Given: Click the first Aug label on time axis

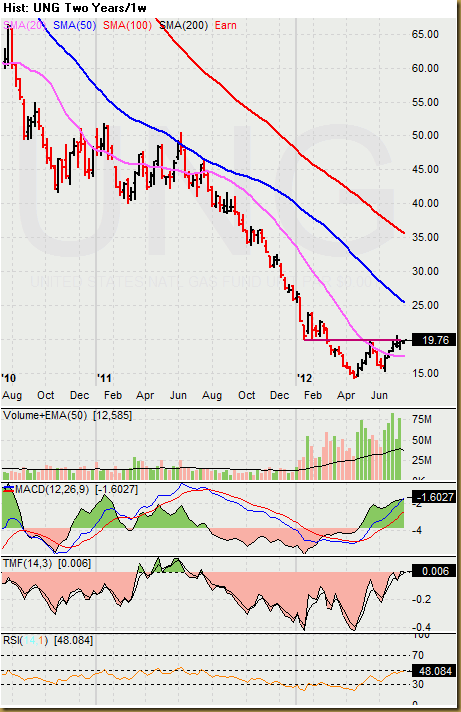Looking at the screenshot, I should click(12, 396).
